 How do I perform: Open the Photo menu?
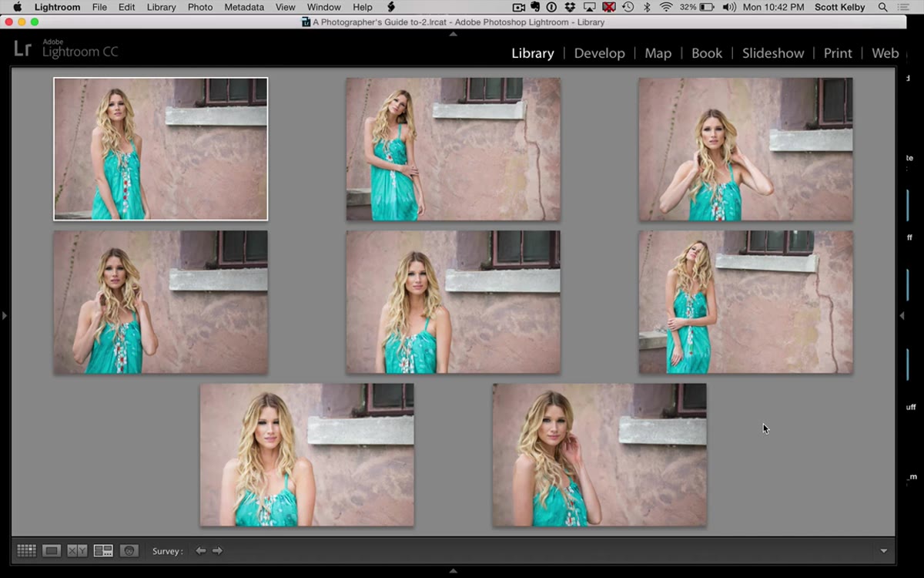point(200,7)
